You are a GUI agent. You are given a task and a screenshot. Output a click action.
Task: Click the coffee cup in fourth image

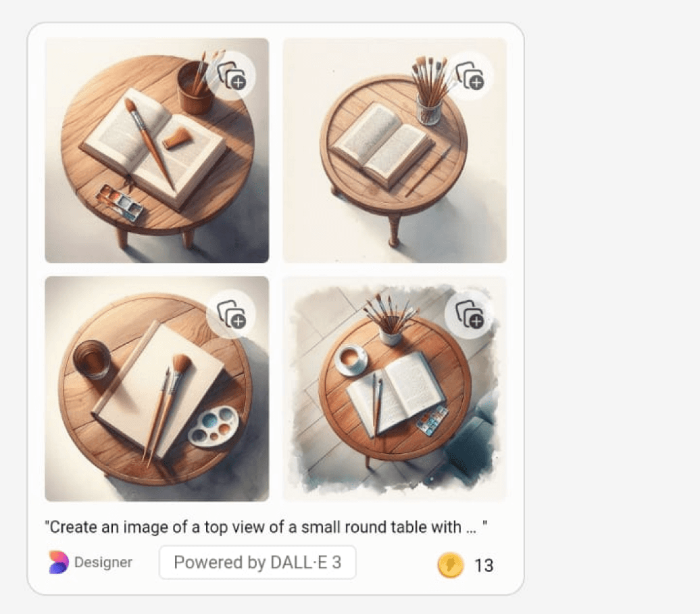pyautogui.click(x=351, y=359)
